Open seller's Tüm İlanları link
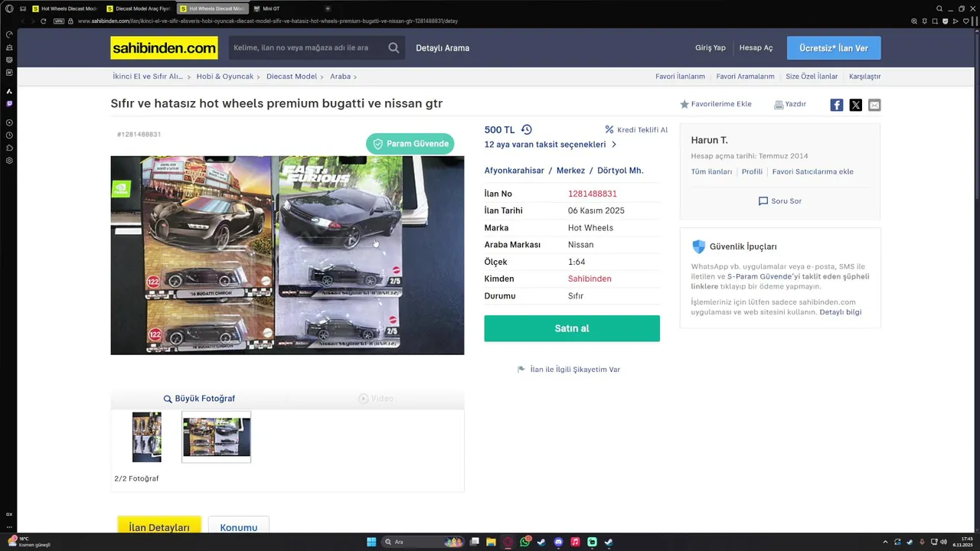This screenshot has height=551, width=980. [x=712, y=171]
